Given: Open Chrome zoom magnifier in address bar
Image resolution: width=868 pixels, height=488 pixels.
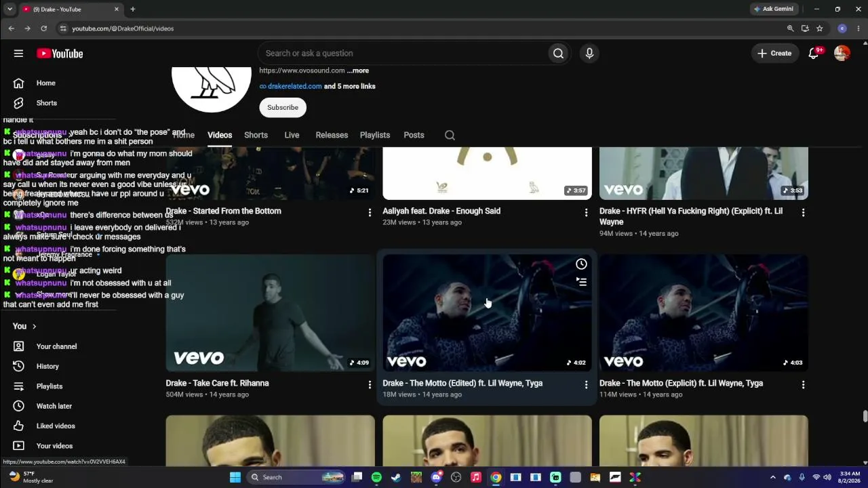Looking at the screenshot, I should [x=790, y=28].
